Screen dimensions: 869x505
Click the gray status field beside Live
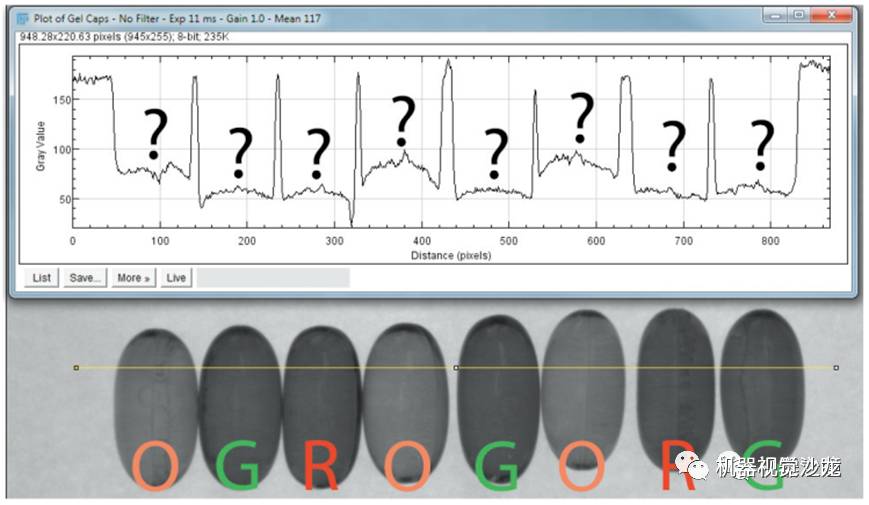pos(273,278)
